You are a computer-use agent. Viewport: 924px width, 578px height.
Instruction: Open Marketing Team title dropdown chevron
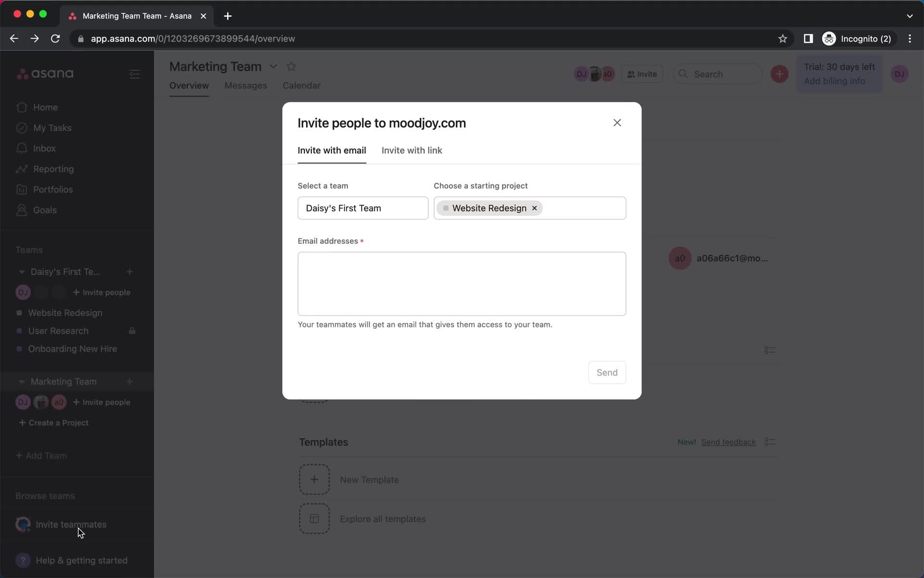(273, 66)
